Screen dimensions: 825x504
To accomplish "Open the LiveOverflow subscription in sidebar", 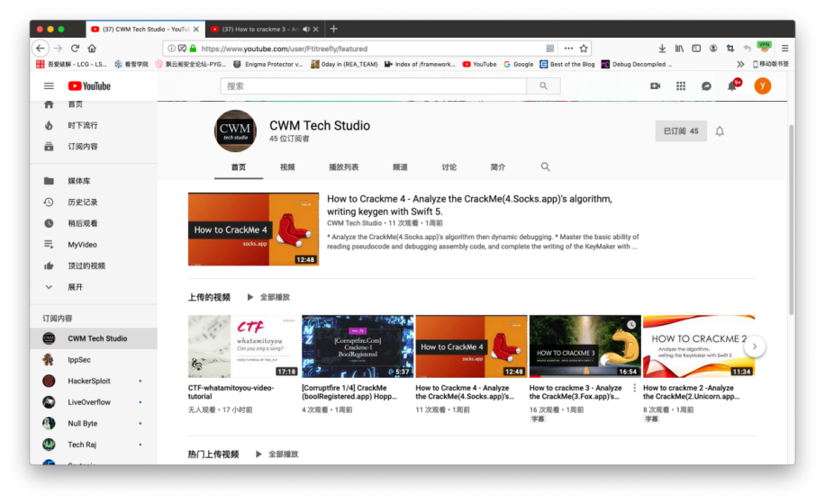I will click(x=93, y=402).
